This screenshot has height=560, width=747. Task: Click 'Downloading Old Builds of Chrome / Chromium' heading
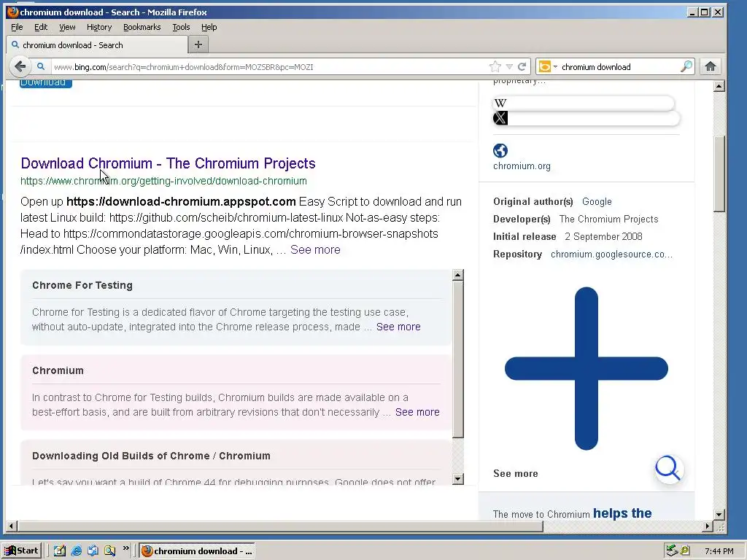pos(151,456)
